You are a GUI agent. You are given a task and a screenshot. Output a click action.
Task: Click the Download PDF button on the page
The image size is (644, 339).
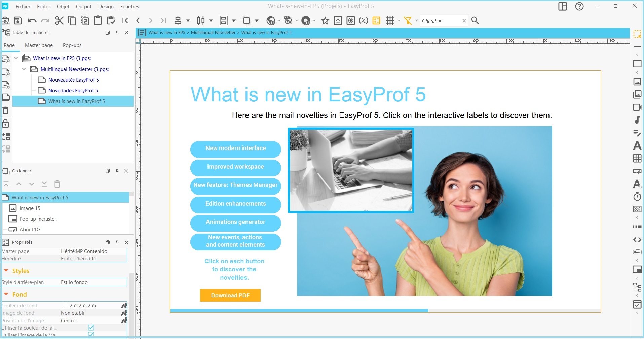[x=230, y=295]
